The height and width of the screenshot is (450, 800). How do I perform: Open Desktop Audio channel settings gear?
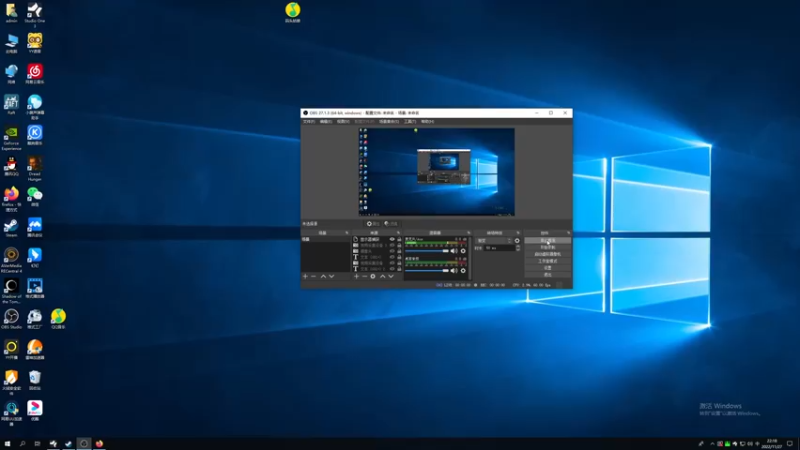463,270
